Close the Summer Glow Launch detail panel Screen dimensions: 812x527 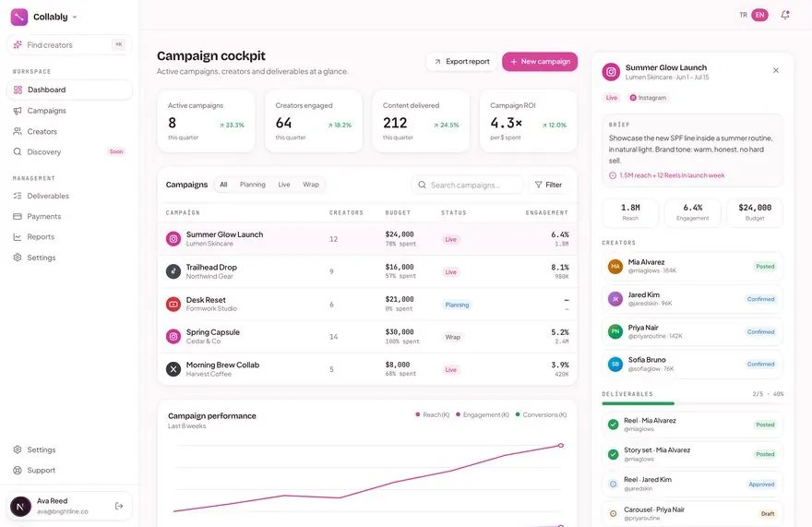coord(776,70)
